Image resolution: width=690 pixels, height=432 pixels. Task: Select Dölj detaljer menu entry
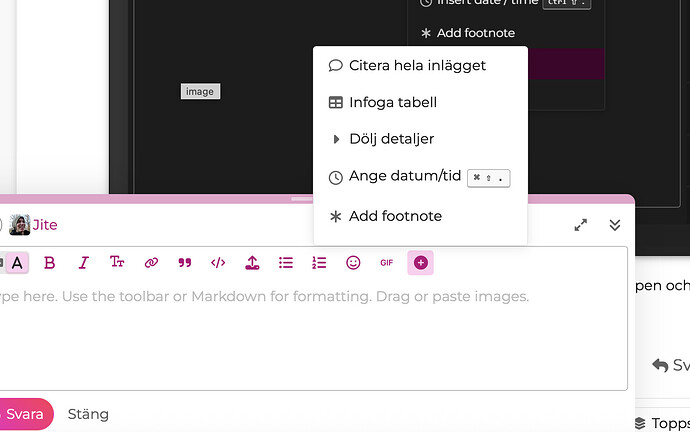[420, 139]
